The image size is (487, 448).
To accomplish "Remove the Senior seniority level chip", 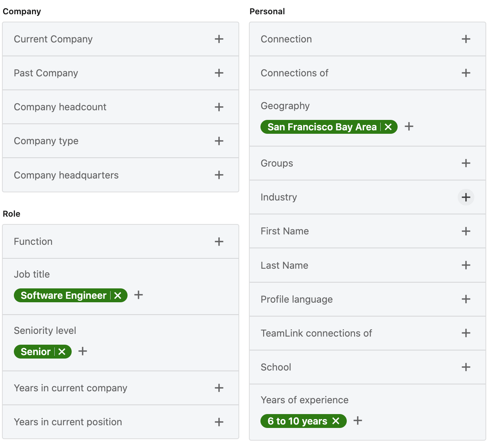I will [62, 352].
